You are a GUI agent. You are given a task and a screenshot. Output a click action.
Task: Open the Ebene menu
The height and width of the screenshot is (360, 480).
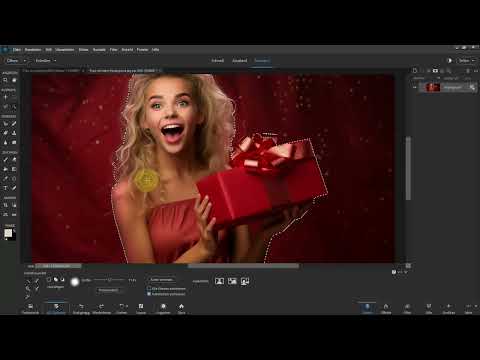tap(83, 50)
